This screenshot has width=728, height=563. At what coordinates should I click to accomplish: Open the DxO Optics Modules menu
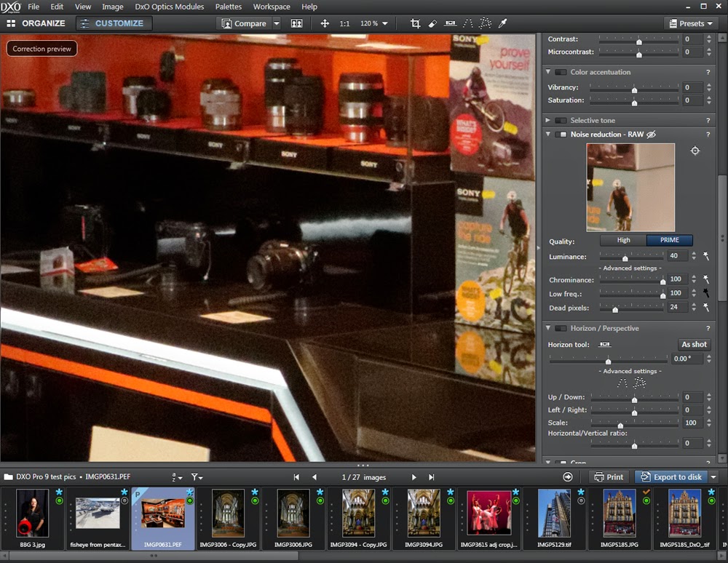click(x=169, y=7)
